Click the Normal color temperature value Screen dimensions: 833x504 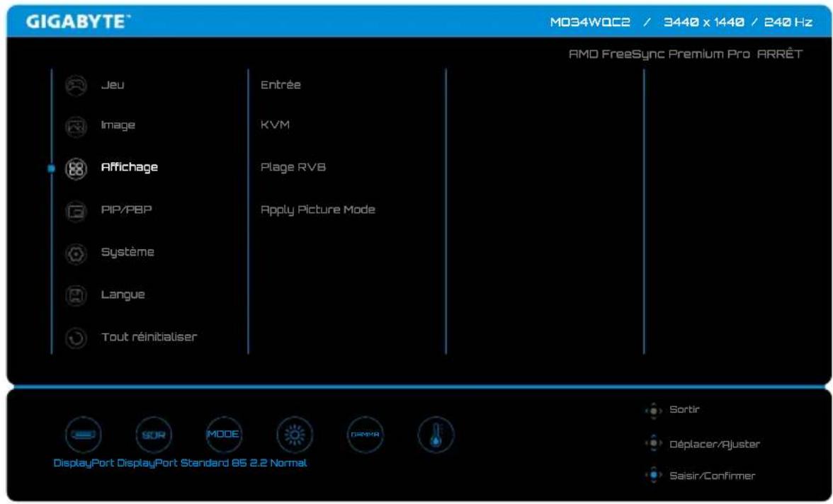pyautogui.click(x=288, y=463)
